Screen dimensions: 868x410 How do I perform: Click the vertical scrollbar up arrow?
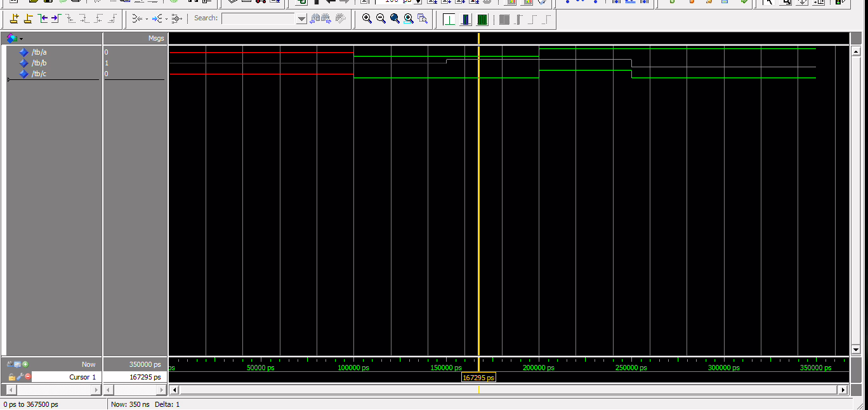(855, 51)
